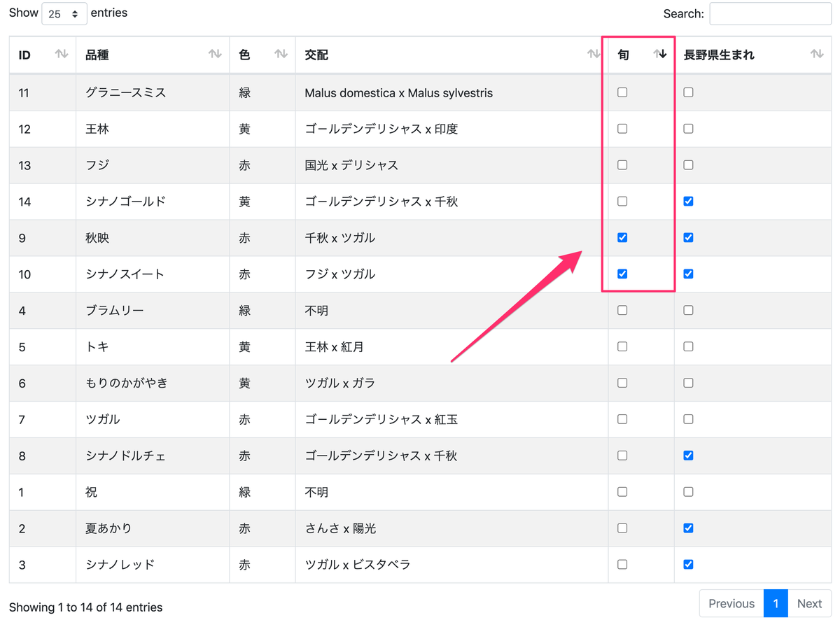Click the sort arrow icon on the 旬 column
Image resolution: width=840 pixels, height=627 pixels.
coord(659,54)
